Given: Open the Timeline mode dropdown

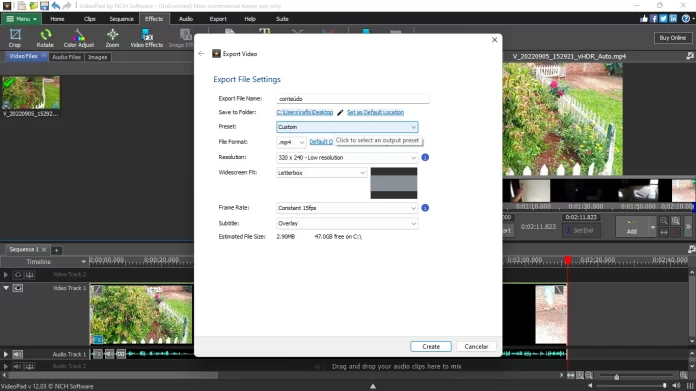Looking at the screenshot, I should tap(83, 261).
